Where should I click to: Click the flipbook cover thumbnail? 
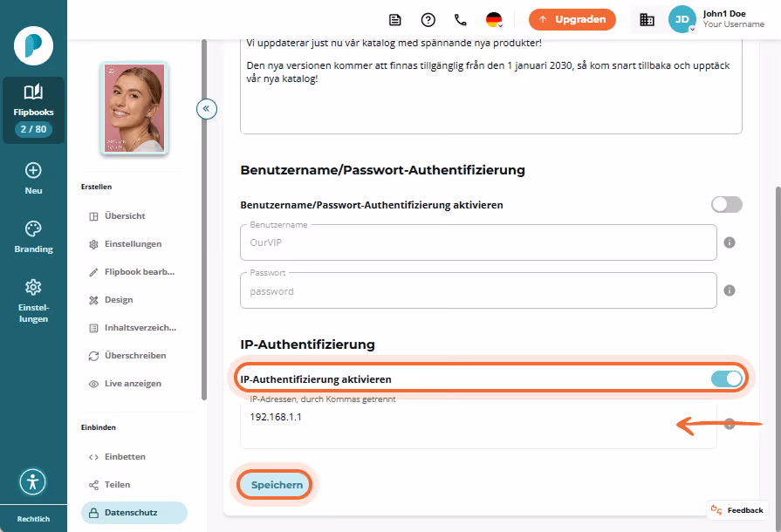click(134, 108)
